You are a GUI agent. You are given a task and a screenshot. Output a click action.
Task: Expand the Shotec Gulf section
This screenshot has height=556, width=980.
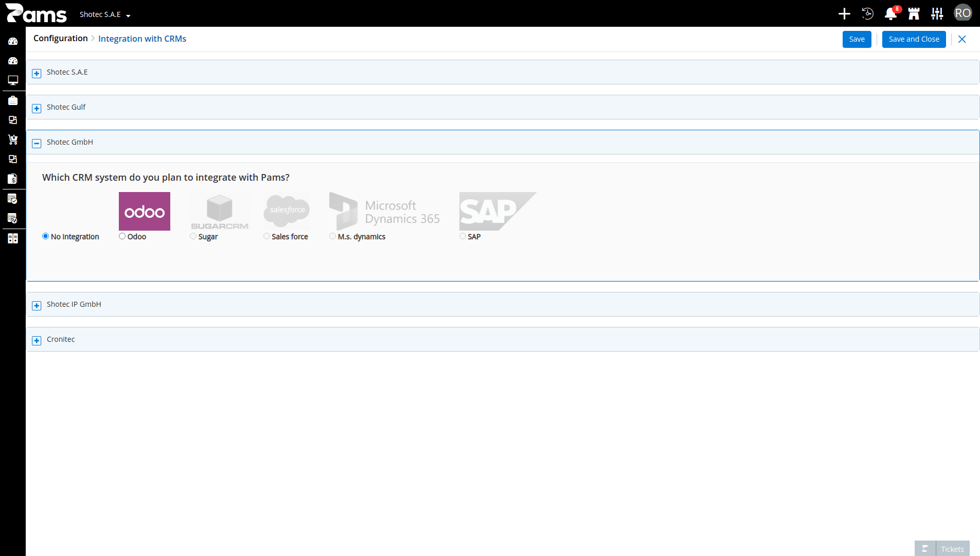(37, 108)
